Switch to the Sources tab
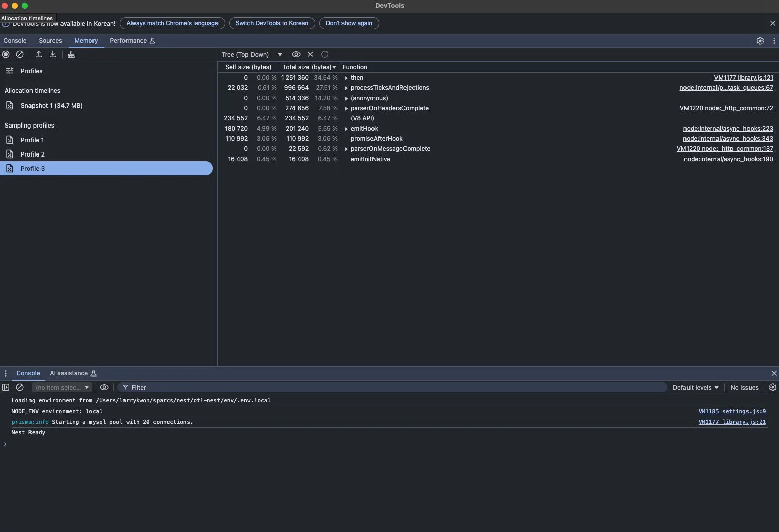This screenshot has width=779, height=532. click(x=50, y=41)
